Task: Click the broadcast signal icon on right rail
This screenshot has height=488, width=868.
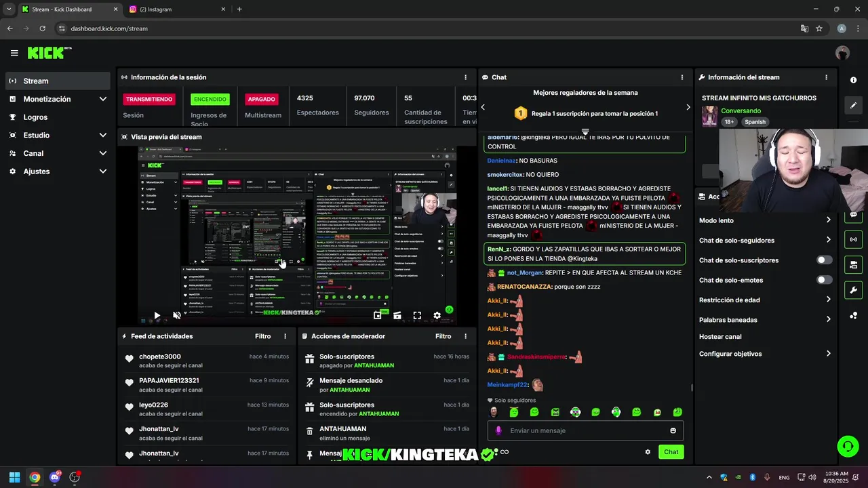Action: point(853,239)
